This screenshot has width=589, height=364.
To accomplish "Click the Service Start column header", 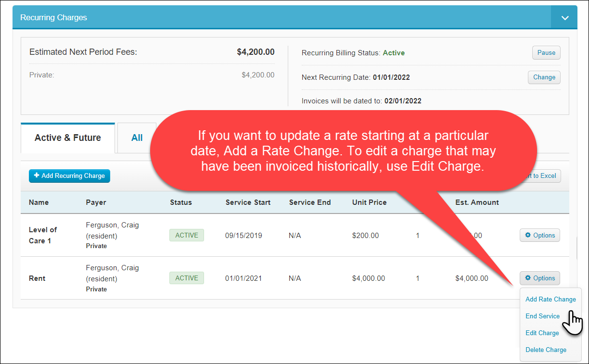I will (248, 202).
